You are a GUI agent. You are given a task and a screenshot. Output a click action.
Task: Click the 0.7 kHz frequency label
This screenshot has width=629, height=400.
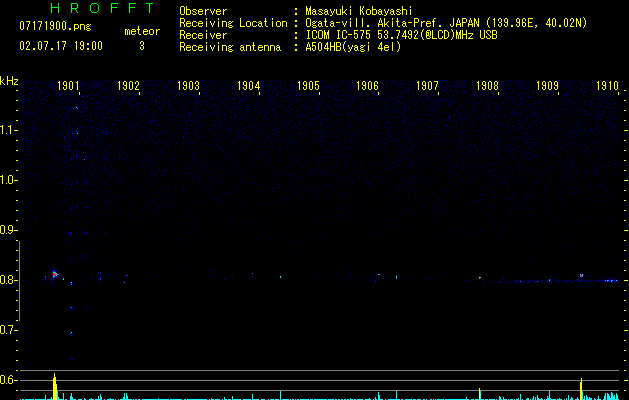point(8,330)
